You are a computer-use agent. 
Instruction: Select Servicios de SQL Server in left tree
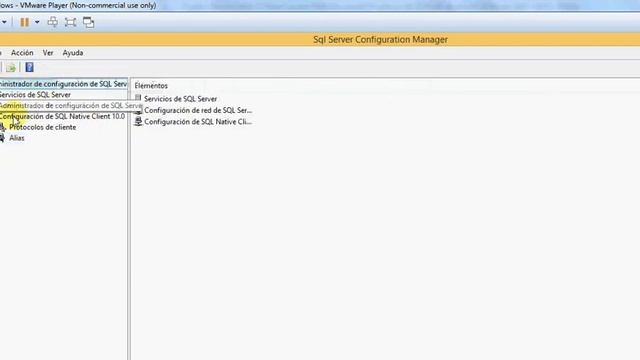point(35,95)
